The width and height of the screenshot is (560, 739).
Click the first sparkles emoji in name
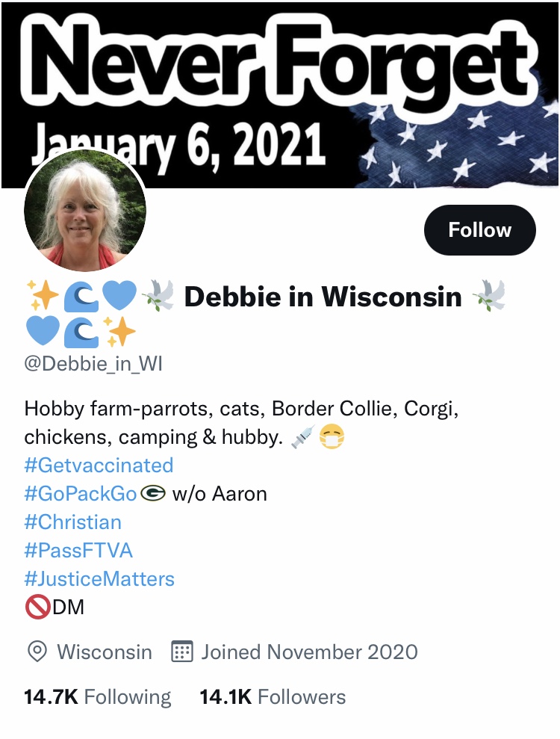(x=43, y=296)
